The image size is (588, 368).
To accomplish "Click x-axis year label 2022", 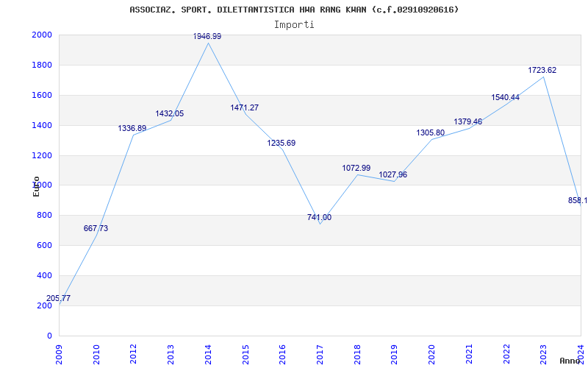I will click(x=506, y=355).
